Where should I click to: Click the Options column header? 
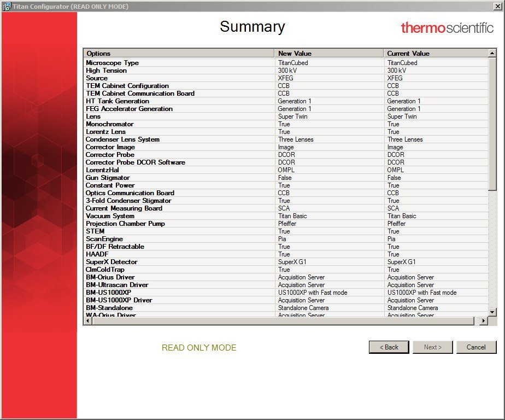point(178,53)
